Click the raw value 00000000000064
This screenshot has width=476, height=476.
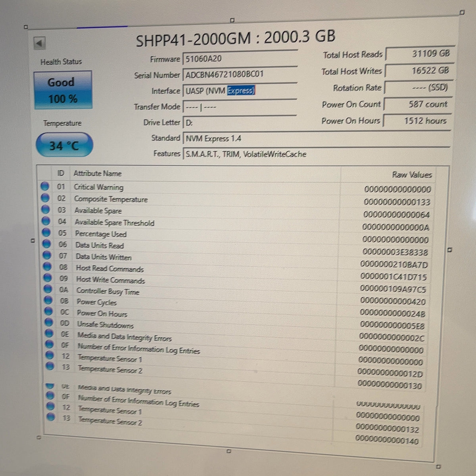tap(397, 215)
